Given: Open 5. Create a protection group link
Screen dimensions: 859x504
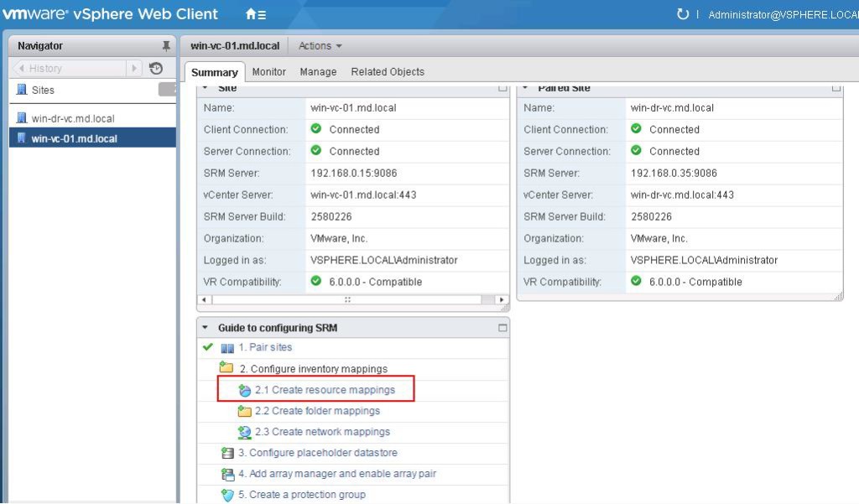Looking at the screenshot, I should (302, 494).
